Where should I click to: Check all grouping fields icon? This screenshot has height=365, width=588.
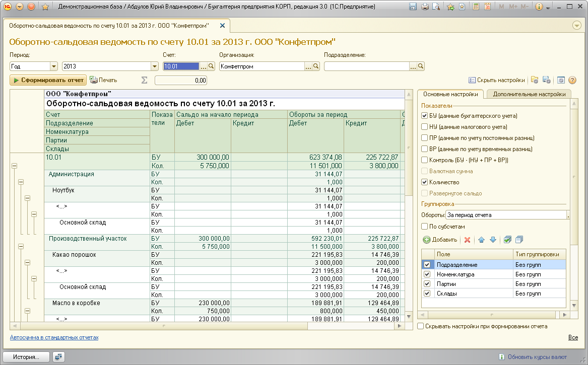507,240
